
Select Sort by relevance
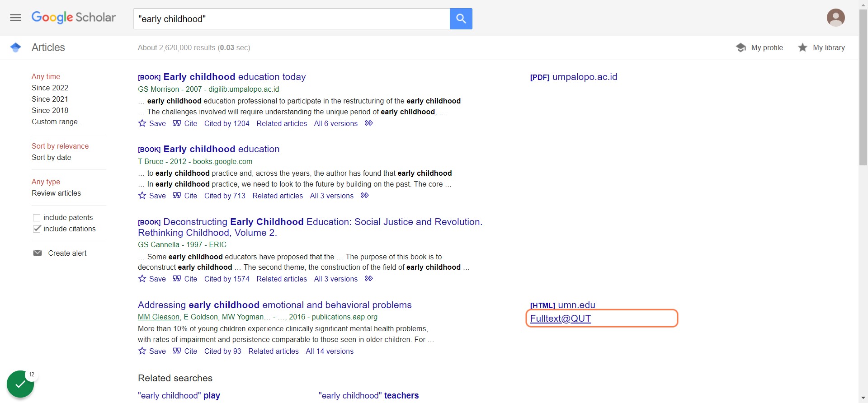tap(60, 146)
